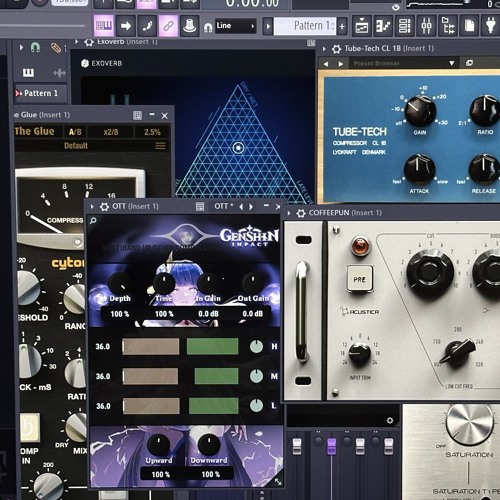Go to next preset in Tube-Tech
Screen dimensions: 500x500
tap(340, 64)
